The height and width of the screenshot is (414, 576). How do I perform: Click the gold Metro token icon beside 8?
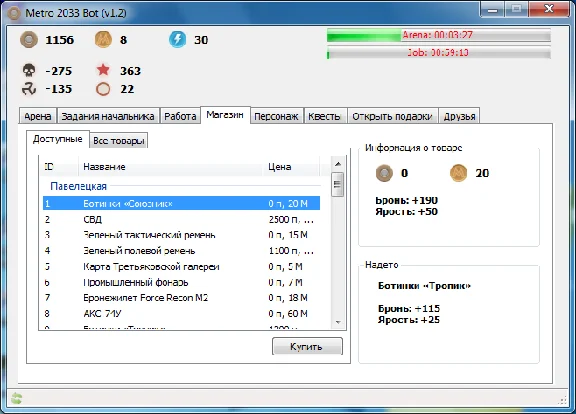pos(103,40)
